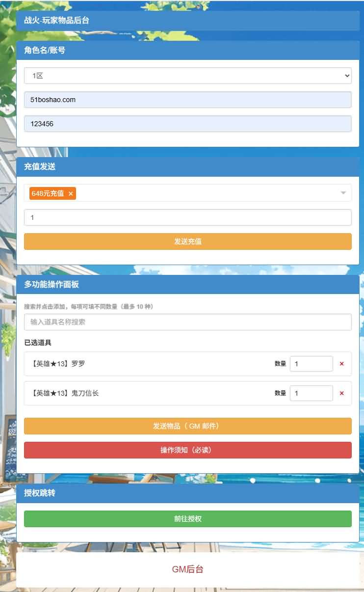Select the 【英雄★13】罗罗 item text

[58, 364]
